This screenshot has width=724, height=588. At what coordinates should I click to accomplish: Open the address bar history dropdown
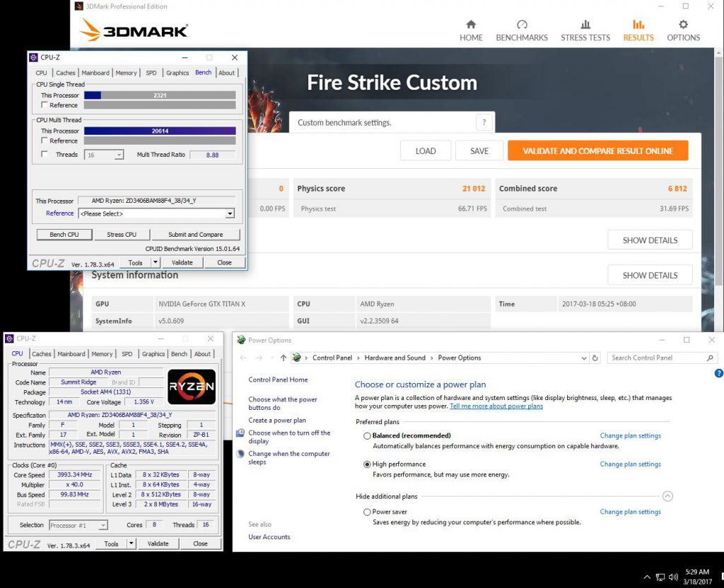[584, 358]
